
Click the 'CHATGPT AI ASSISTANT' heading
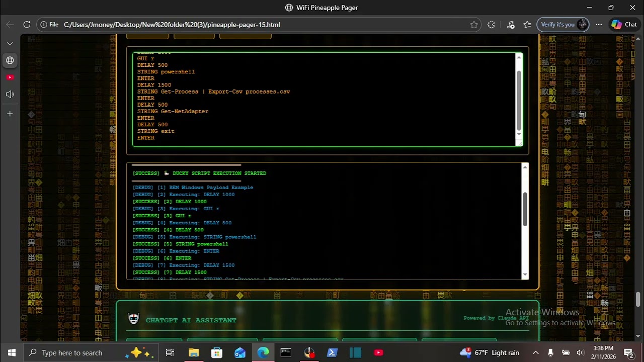(191, 320)
